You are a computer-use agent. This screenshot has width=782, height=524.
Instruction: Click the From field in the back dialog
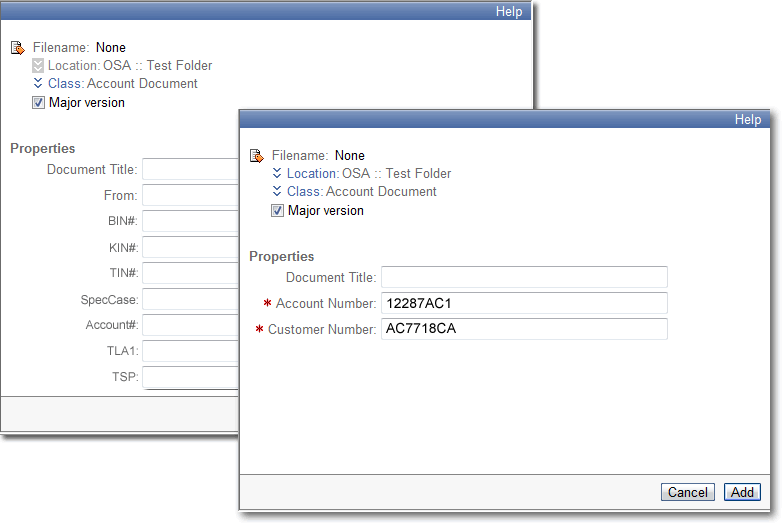click(x=191, y=195)
